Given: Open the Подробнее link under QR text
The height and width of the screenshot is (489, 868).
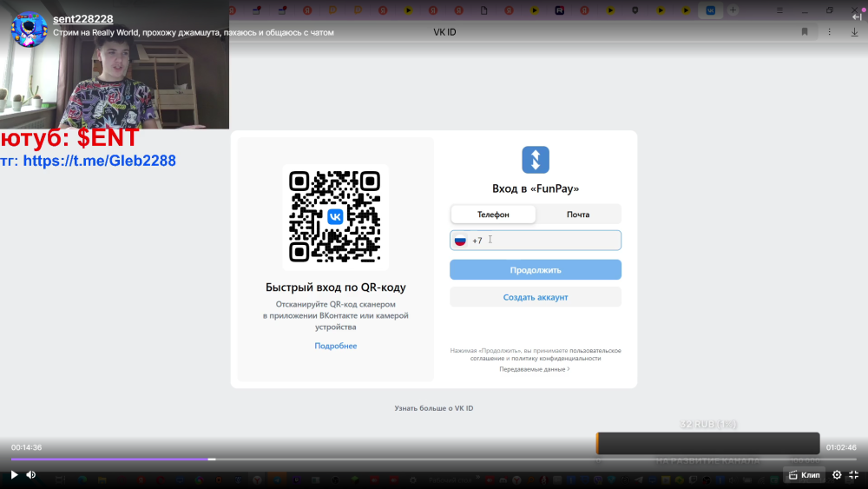Looking at the screenshot, I should pos(335,346).
